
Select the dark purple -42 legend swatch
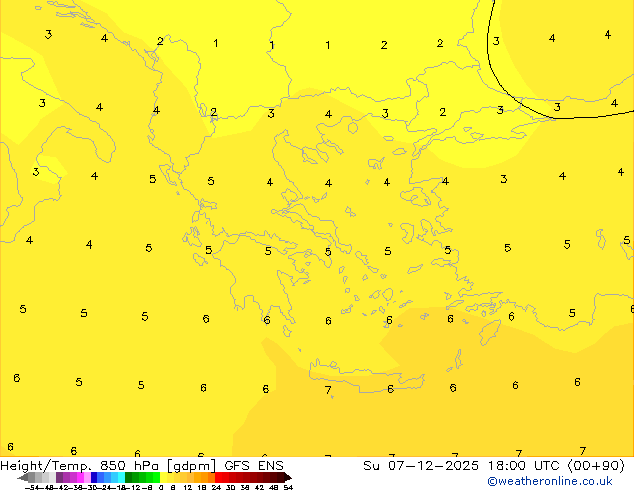[59, 477]
